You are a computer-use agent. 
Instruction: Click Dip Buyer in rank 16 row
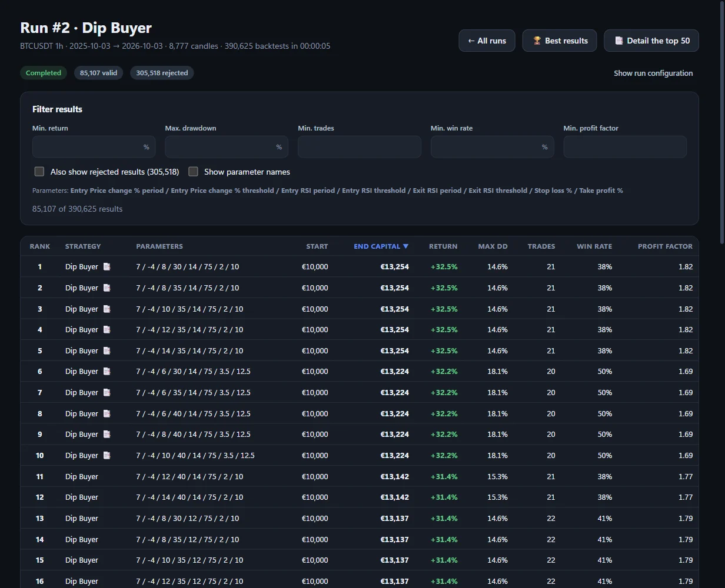pyautogui.click(x=82, y=582)
